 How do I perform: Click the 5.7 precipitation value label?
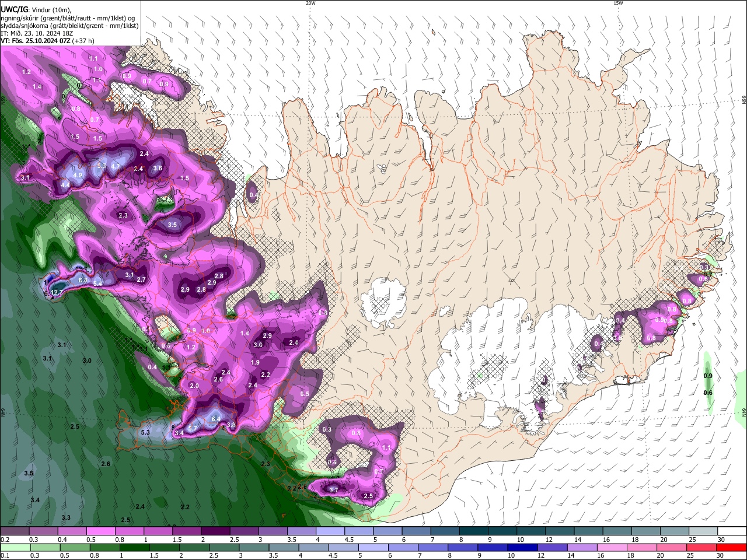(192, 428)
